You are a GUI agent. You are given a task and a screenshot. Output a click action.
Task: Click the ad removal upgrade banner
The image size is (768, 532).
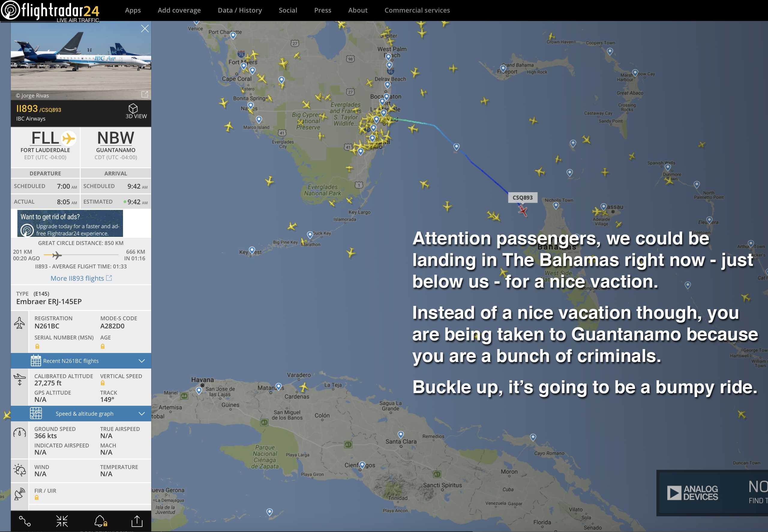(x=70, y=223)
